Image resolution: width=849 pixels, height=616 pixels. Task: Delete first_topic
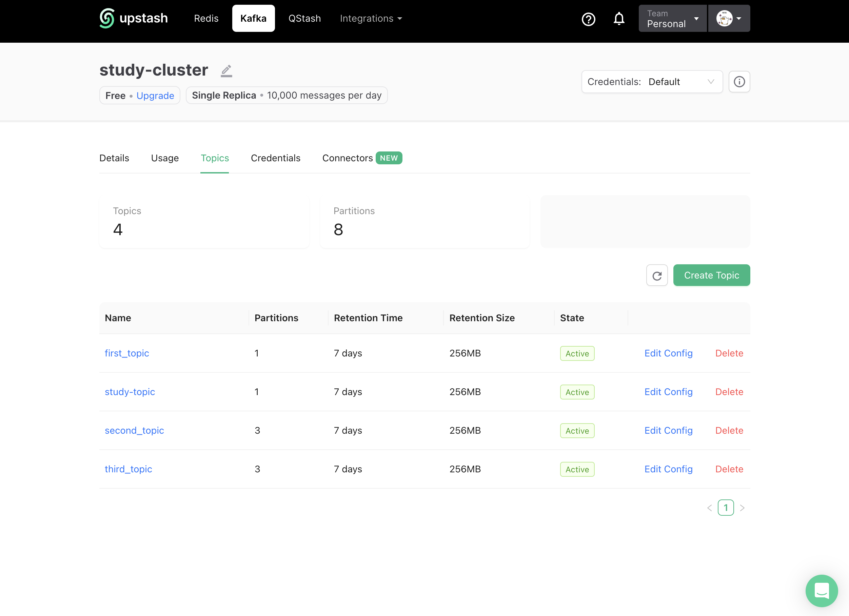(x=729, y=353)
